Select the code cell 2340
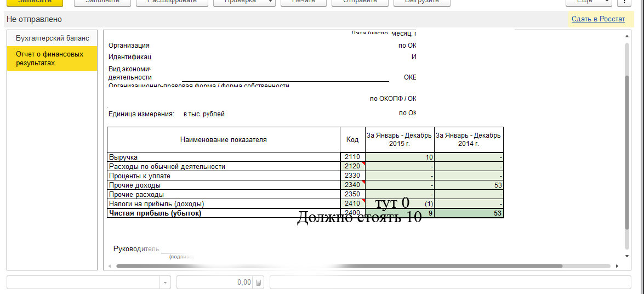Viewport: 644px width, 294px height. [353, 185]
